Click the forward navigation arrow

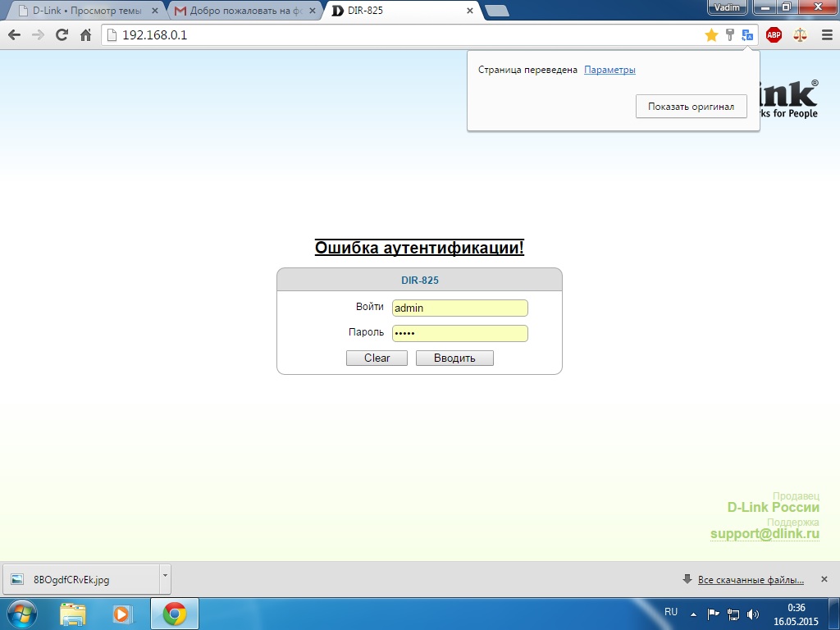(38, 35)
